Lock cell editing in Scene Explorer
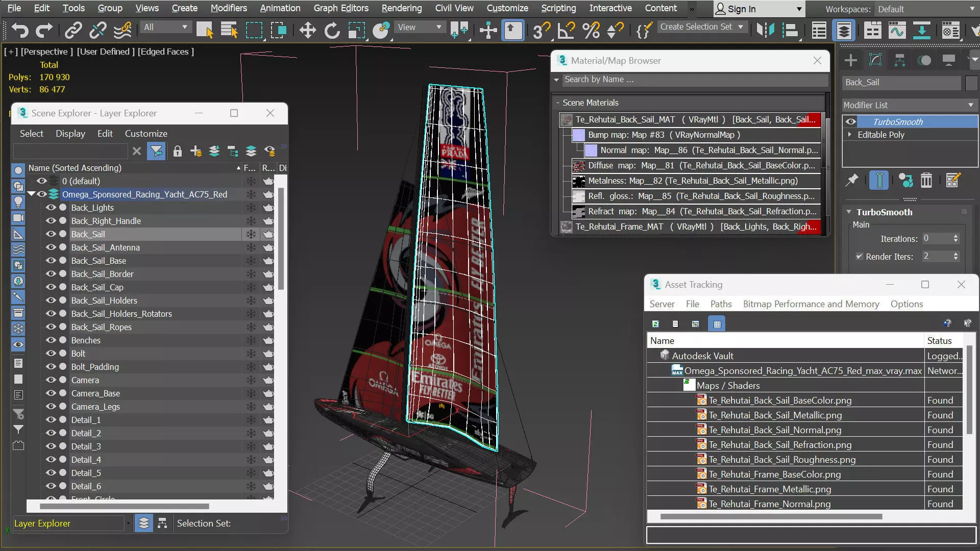This screenshot has height=551, width=980. click(177, 151)
